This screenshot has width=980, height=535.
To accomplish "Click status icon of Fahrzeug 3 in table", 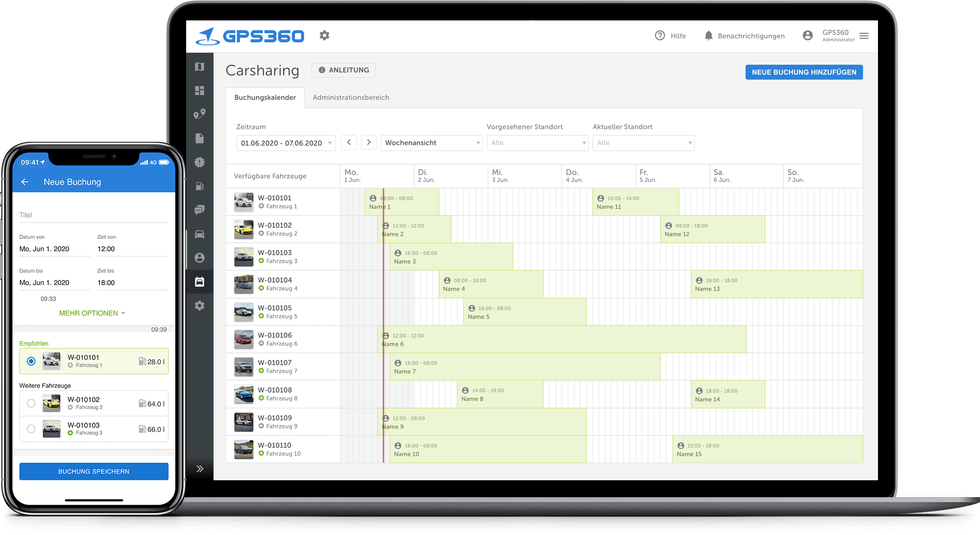I will 261,261.
